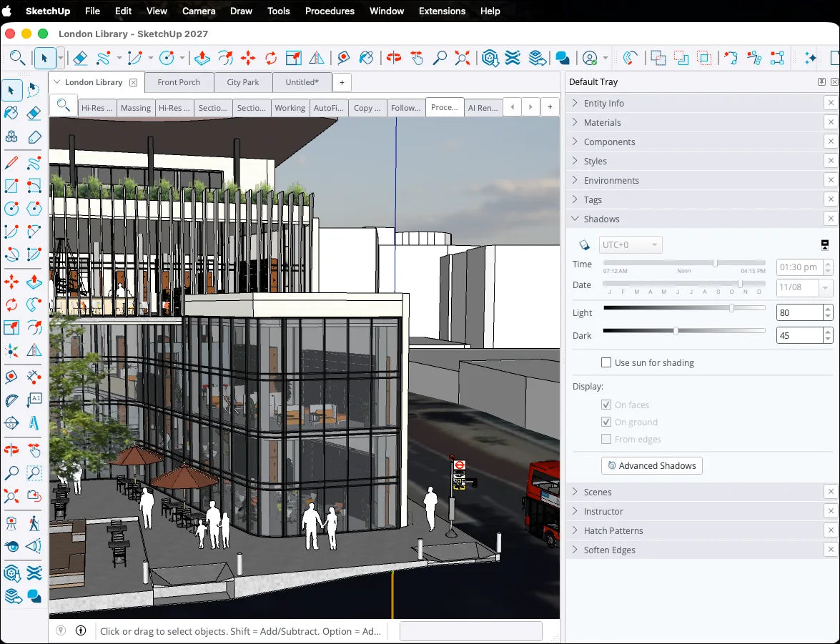Screen dimensions: 840x644
Task: Select the Look Around eye tool
Action: point(11,546)
